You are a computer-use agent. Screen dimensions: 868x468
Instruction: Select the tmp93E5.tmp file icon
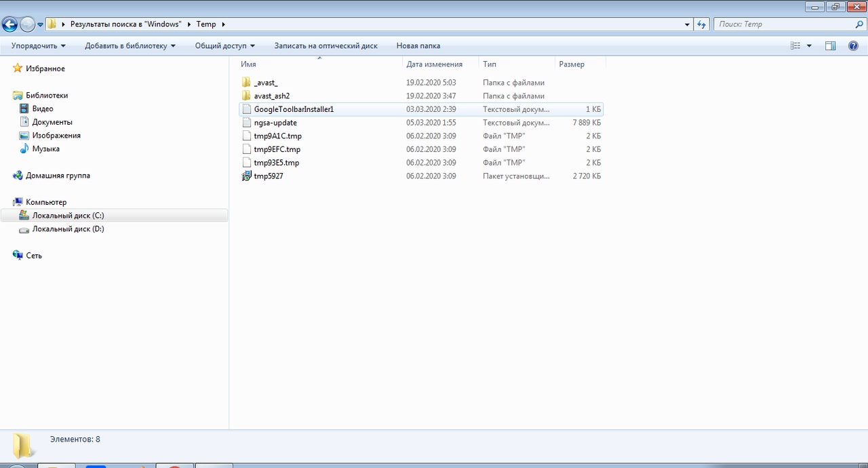point(247,163)
